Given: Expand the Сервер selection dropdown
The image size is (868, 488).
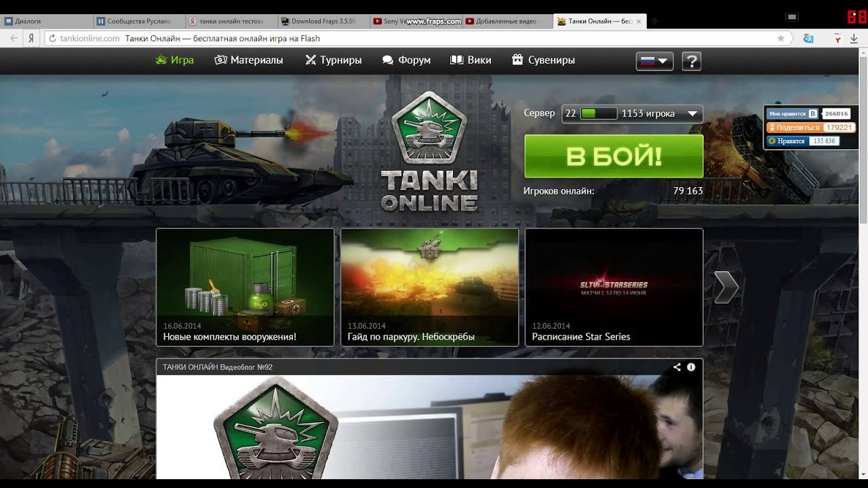Looking at the screenshot, I should tap(632, 114).
